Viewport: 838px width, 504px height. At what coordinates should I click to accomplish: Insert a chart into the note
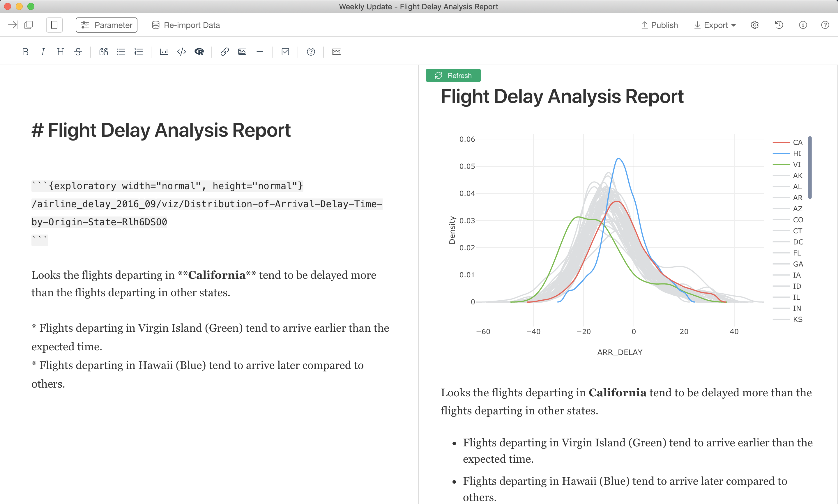click(164, 52)
